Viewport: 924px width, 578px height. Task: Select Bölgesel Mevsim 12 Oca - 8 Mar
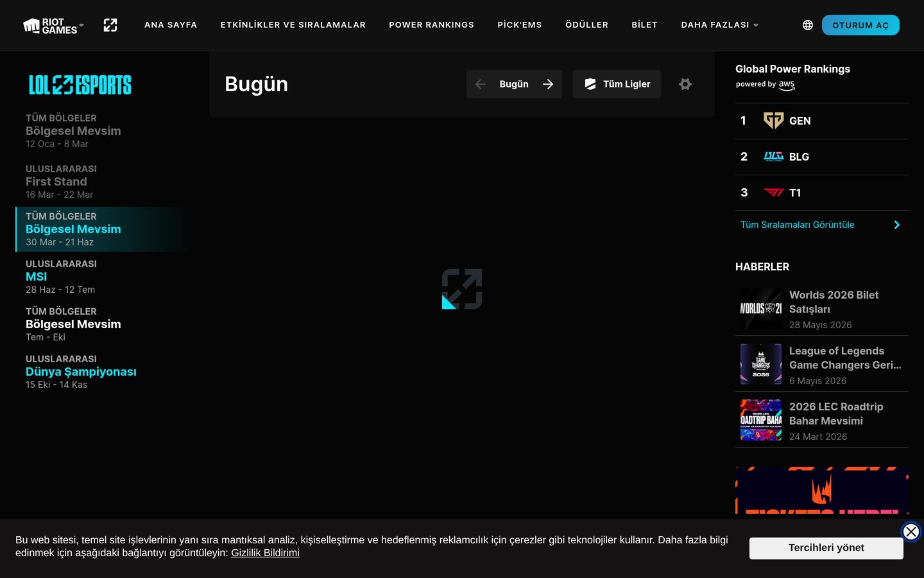pos(103,131)
